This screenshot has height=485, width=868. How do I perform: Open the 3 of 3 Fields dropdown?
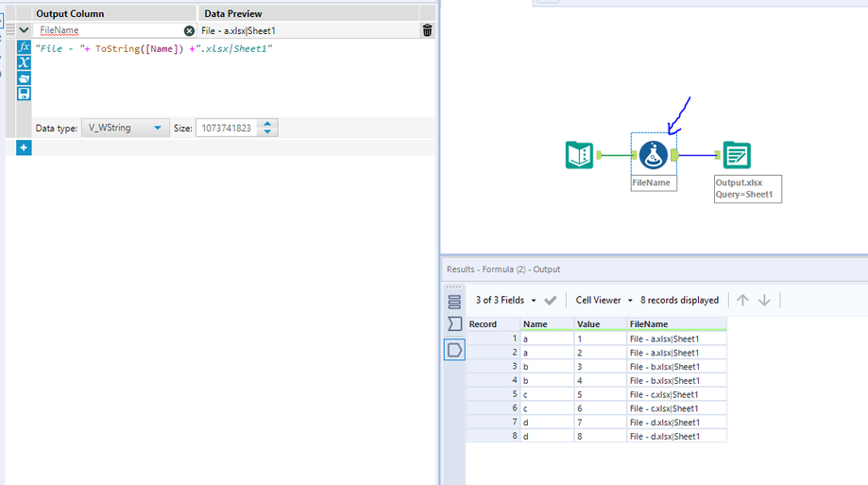point(505,301)
